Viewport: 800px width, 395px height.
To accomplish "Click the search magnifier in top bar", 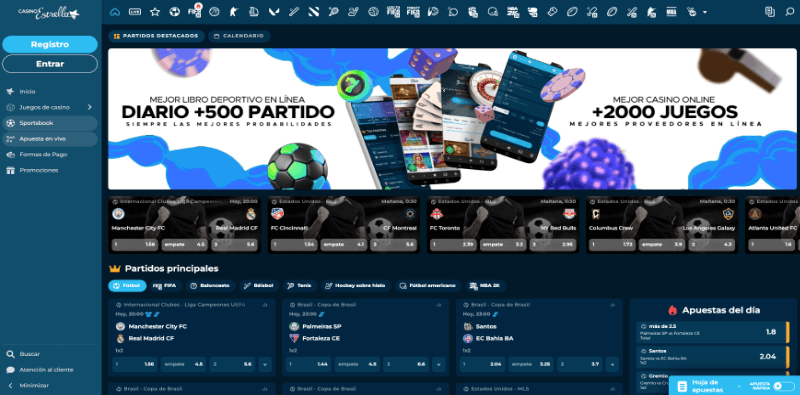I will [790, 12].
